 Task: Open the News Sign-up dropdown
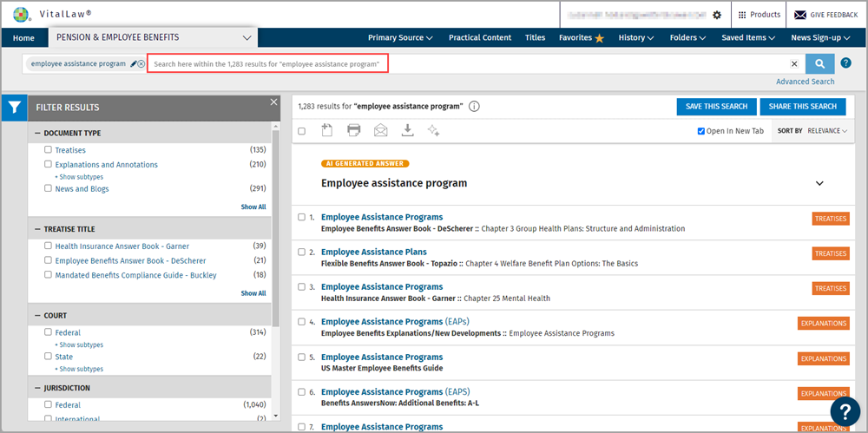point(820,37)
